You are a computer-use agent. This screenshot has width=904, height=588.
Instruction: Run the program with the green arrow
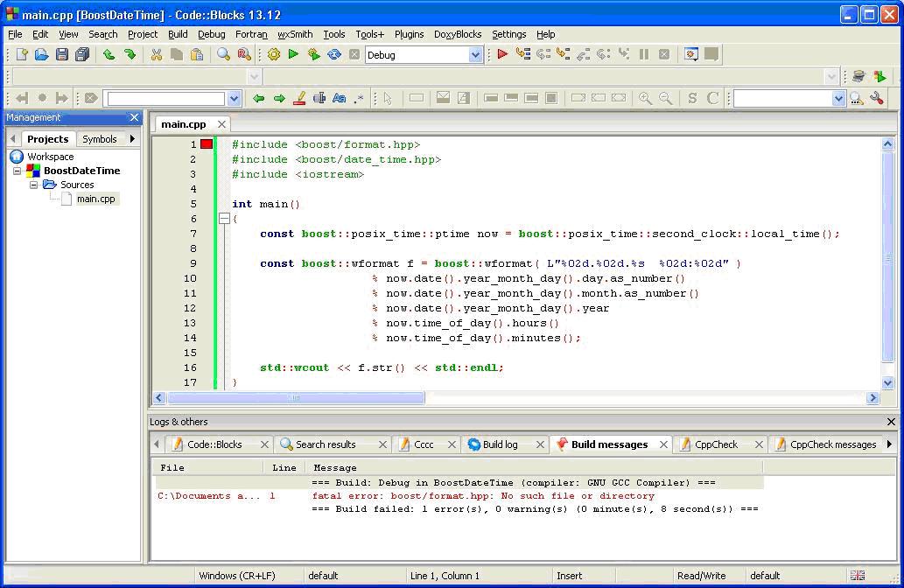coord(293,55)
